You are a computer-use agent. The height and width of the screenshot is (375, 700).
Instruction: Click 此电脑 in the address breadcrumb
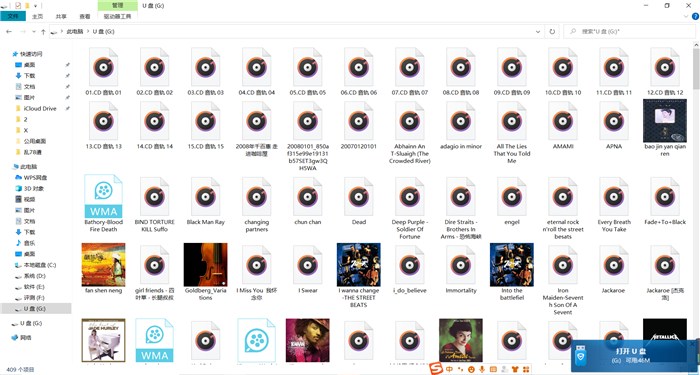(x=75, y=32)
